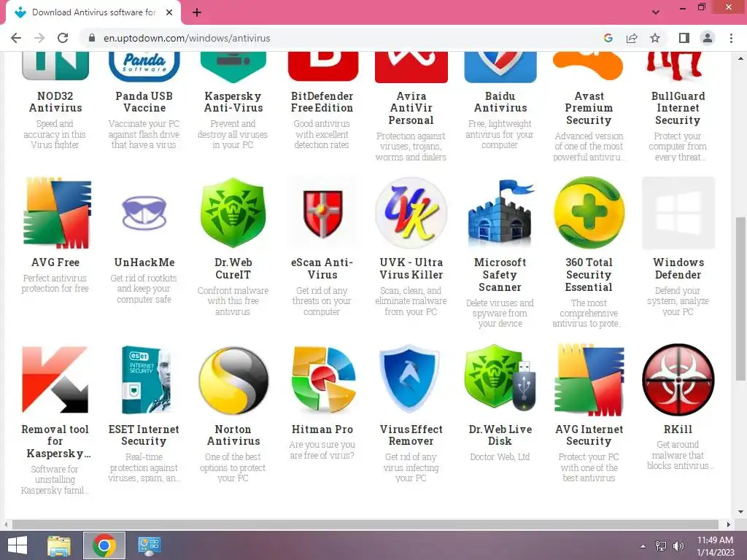Open the AVG Free app icon
Image resolution: width=747 pixels, height=560 pixels.
(55, 213)
